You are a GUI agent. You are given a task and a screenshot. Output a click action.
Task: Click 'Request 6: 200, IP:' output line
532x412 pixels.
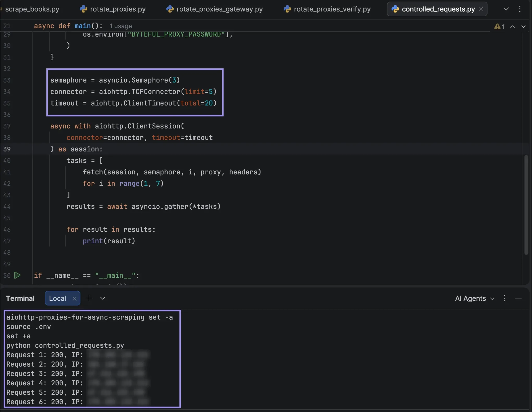click(45, 402)
